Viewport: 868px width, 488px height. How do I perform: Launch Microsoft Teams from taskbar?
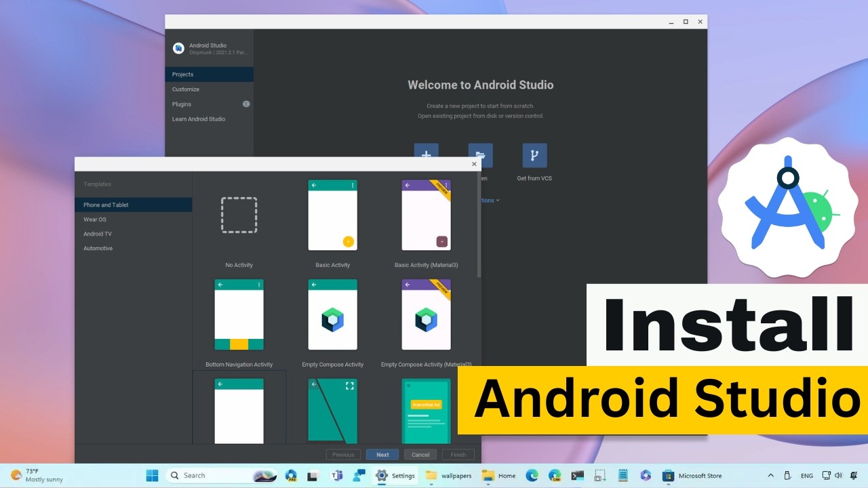coord(336,475)
